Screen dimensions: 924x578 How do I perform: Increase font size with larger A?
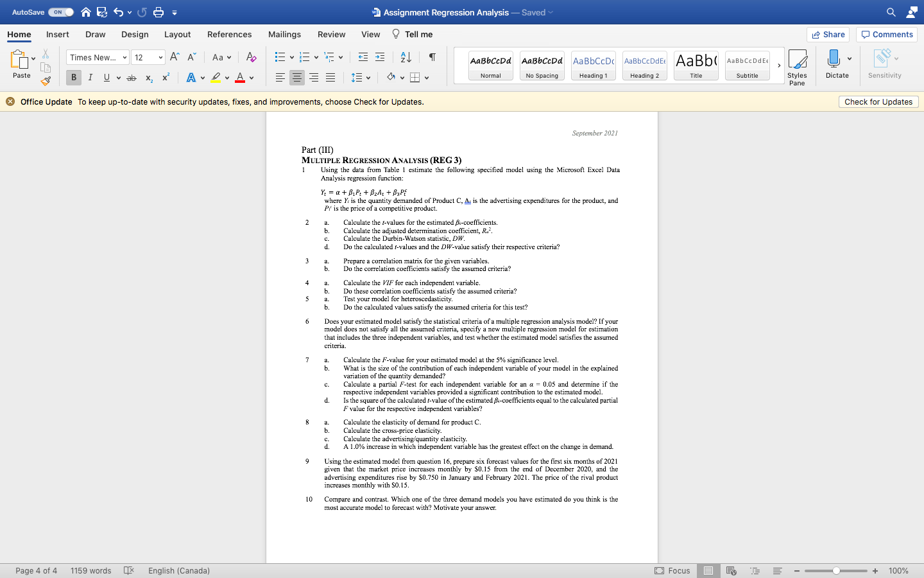(x=175, y=57)
